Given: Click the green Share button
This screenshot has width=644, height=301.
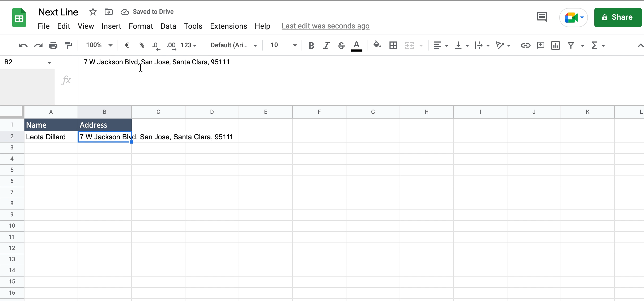Looking at the screenshot, I should point(618,18).
